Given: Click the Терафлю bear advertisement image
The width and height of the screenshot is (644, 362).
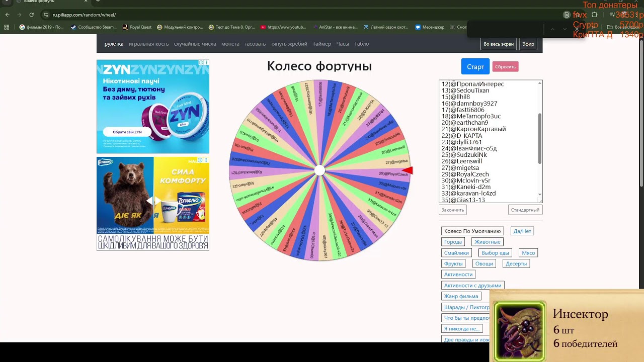Looking at the screenshot, I should 153,204.
